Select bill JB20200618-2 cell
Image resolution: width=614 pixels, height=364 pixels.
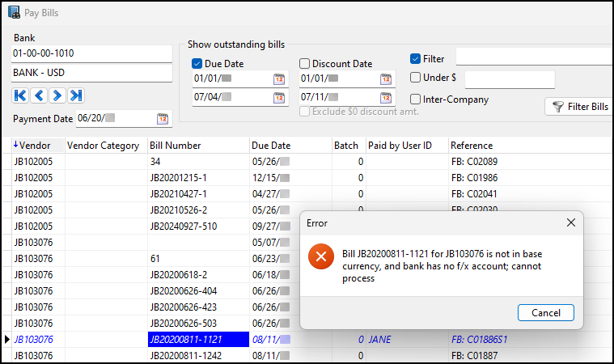click(198, 275)
